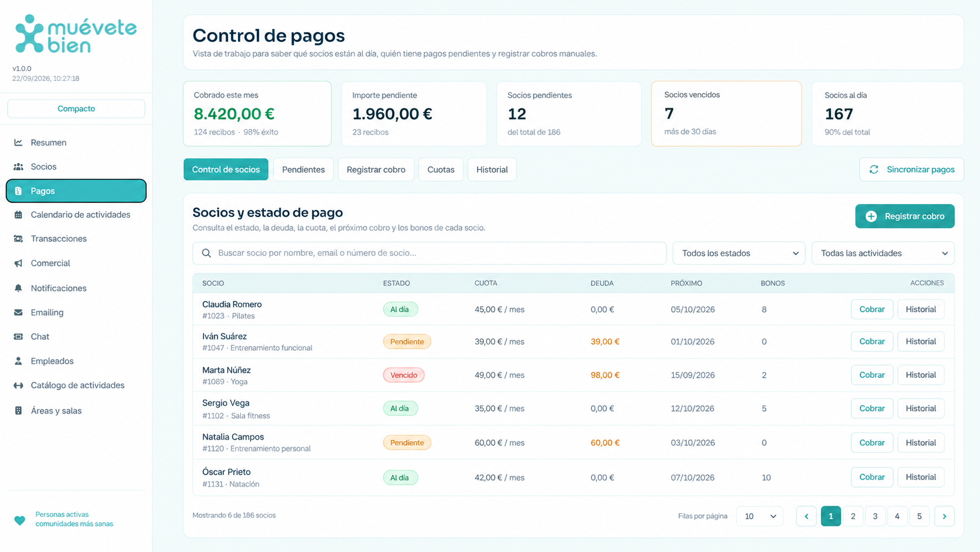Open Historial for Óscar Prieto
The image size is (980, 552).
click(x=920, y=477)
